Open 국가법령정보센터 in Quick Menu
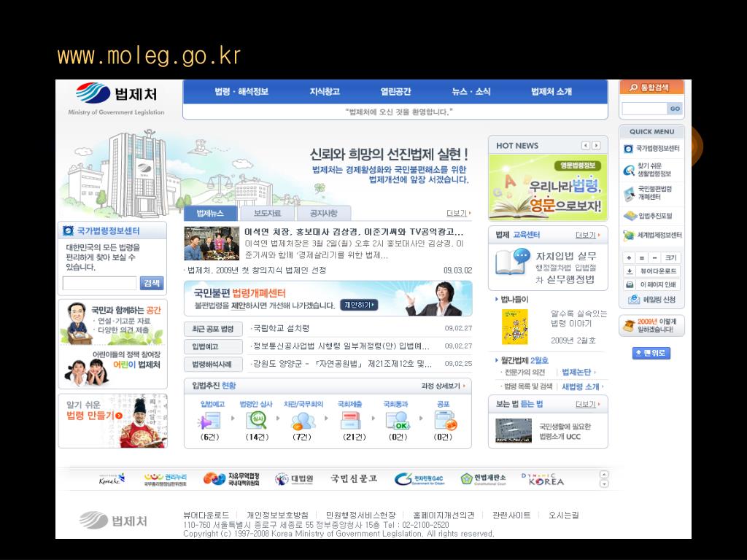The height and width of the screenshot is (560, 747). (x=652, y=149)
